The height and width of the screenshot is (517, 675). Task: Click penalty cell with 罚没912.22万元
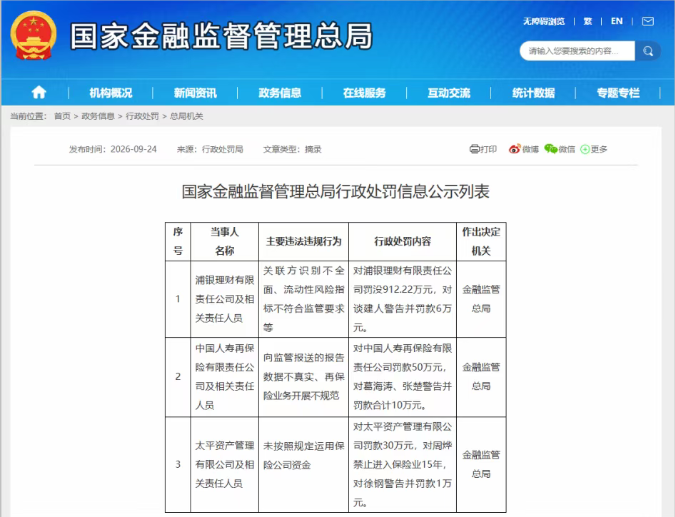[403, 299]
